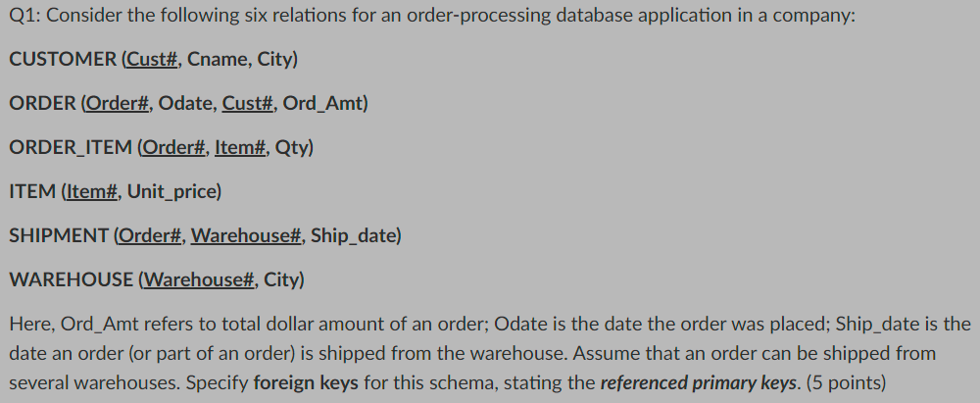Click the CUSTOMER relation name

coord(63,59)
